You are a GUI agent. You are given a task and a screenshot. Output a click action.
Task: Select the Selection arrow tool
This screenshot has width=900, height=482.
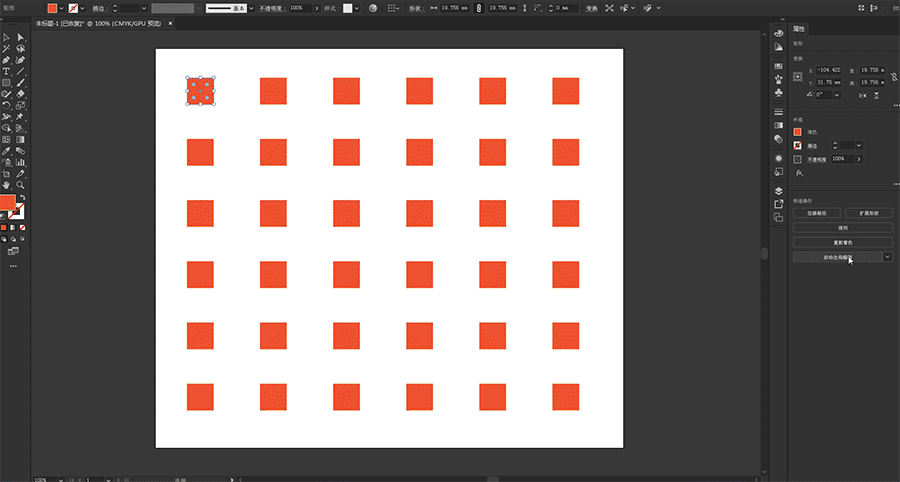tap(6, 37)
